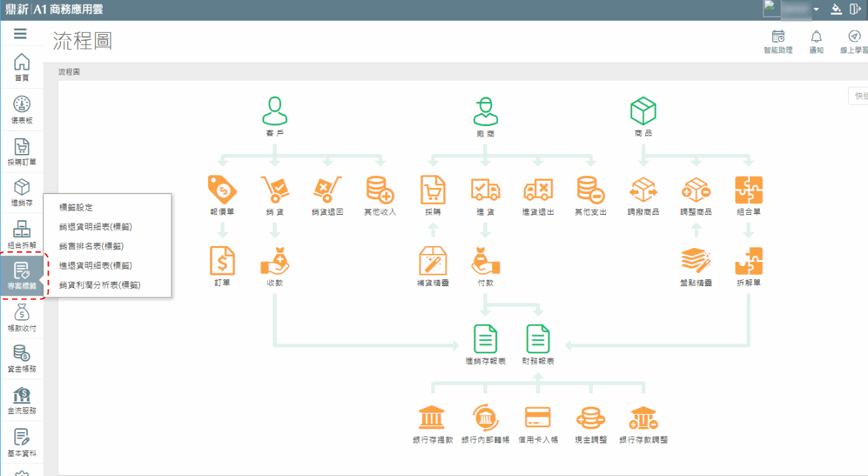Viewport: 868px width, 476px height.
Task: Open the 報價單 quotation icon
Action: coord(222,190)
